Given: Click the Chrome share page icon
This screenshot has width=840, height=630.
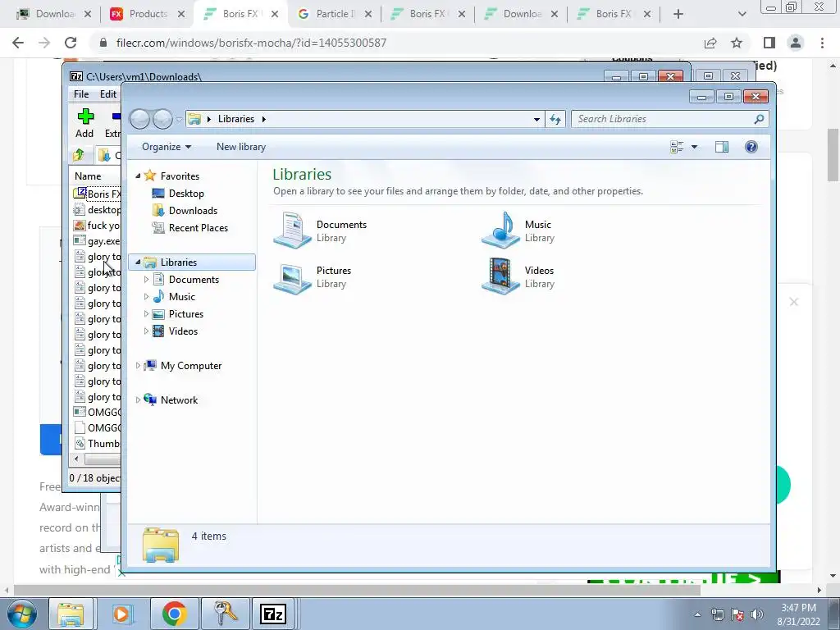Looking at the screenshot, I should (710, 43).
